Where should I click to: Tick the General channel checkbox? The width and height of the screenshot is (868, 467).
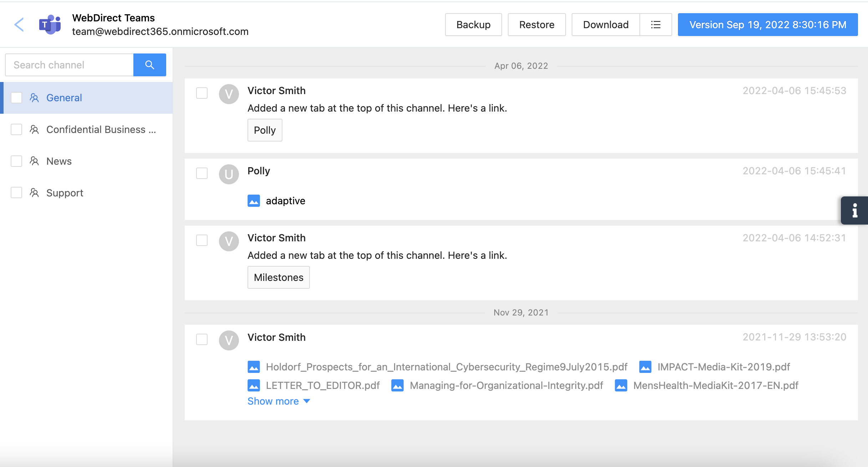[x=16, y=98]
